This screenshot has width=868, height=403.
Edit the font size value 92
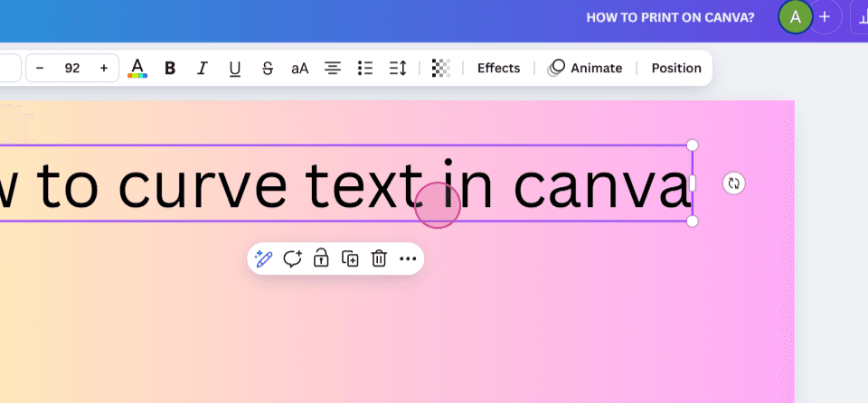72,68
